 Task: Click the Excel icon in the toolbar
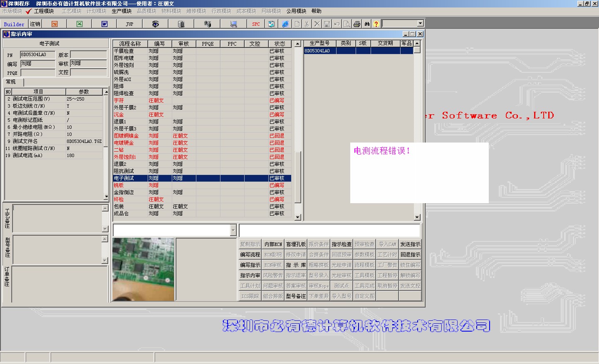click(79, 24)
